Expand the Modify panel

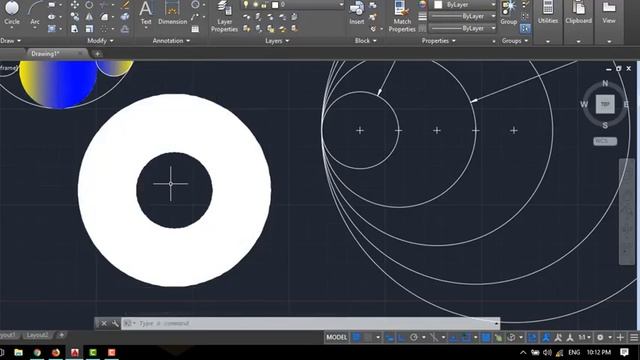point(100,41)
